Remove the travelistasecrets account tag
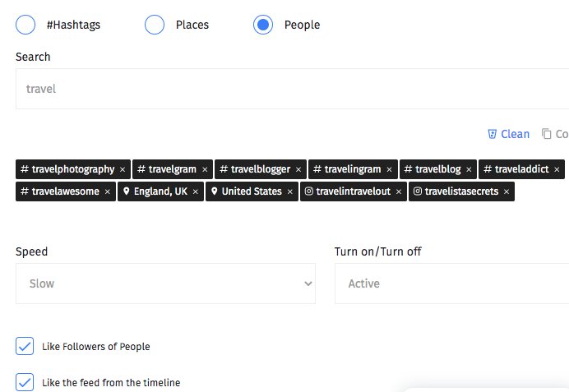The width and height of the screenshot is (569, 392). point(507,191)
